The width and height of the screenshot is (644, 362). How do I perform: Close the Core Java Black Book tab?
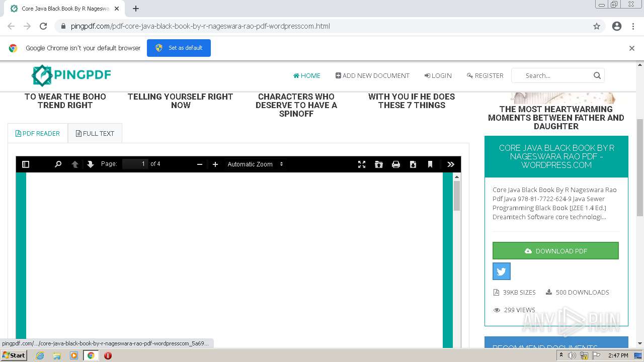coord(117,9)
